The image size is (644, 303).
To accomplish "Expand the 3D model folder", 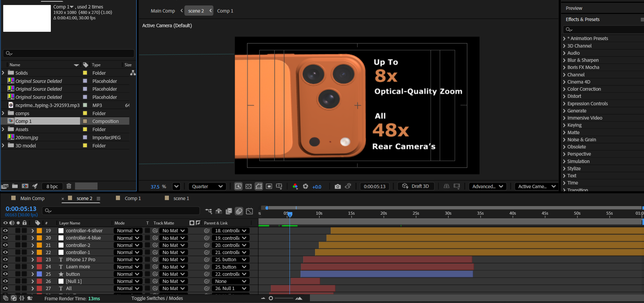I will coord(3,146).
